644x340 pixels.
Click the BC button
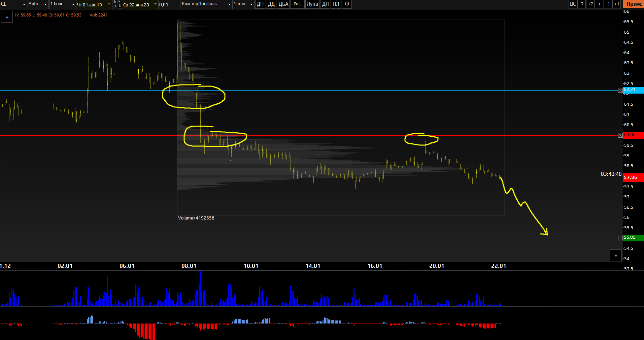click(x=573, y=4)
